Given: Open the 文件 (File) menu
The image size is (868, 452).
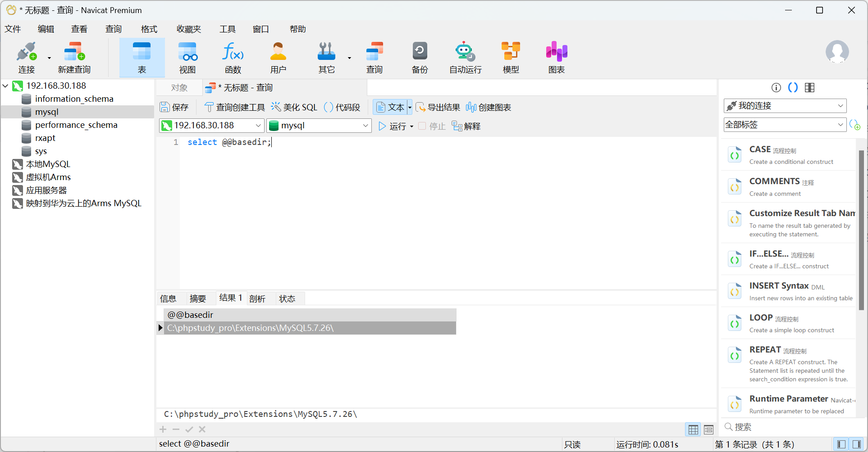Looking at the screenshot, I should click(13, 29).
